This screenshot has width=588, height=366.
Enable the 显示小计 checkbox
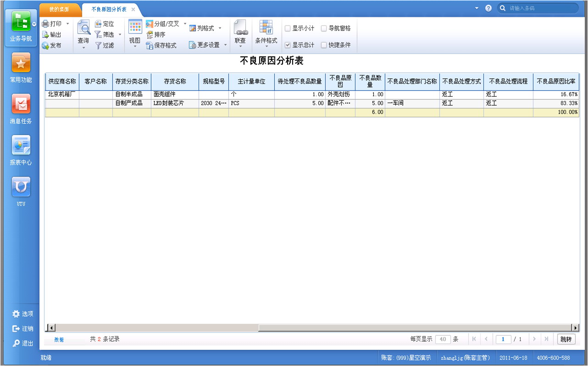(288, 28)
